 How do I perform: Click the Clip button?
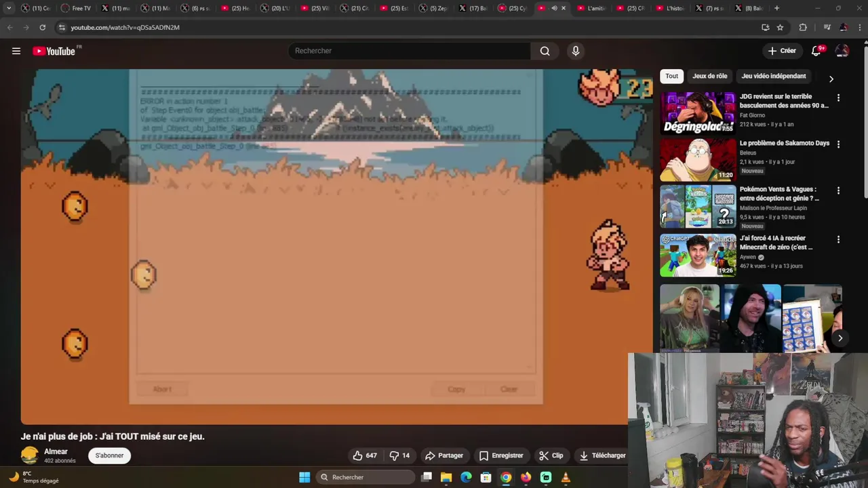pyautogui.click(x=551, y=455)
